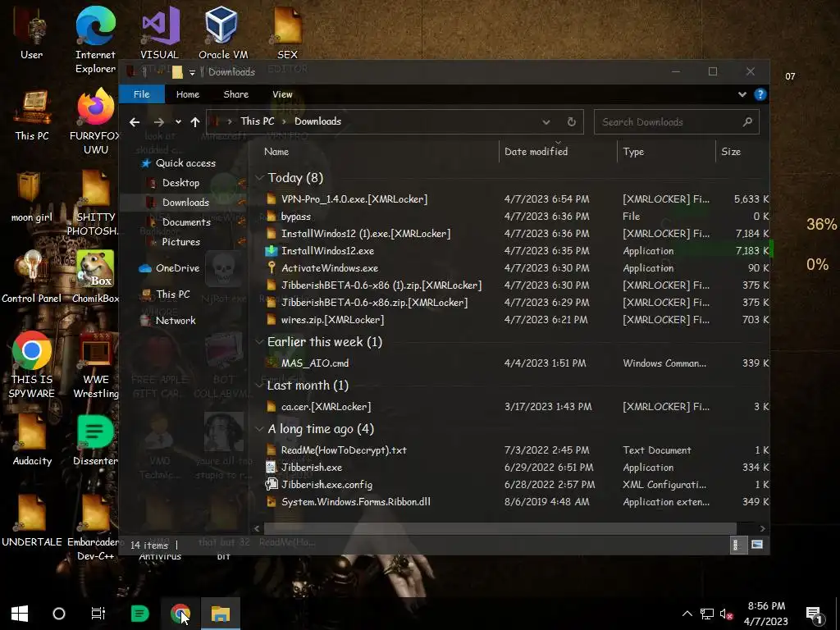The width and height of the screenshot is (840, 630).
Task: Select This PC desktop icon
Action: (x=32, y=115)
